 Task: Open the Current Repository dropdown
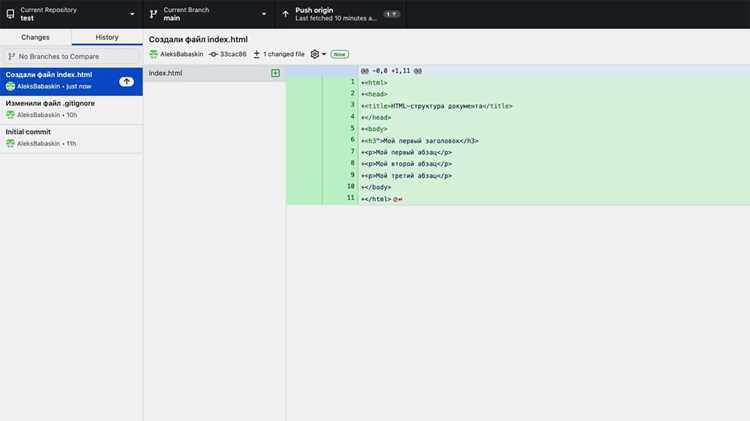click(x=71, y=14)
